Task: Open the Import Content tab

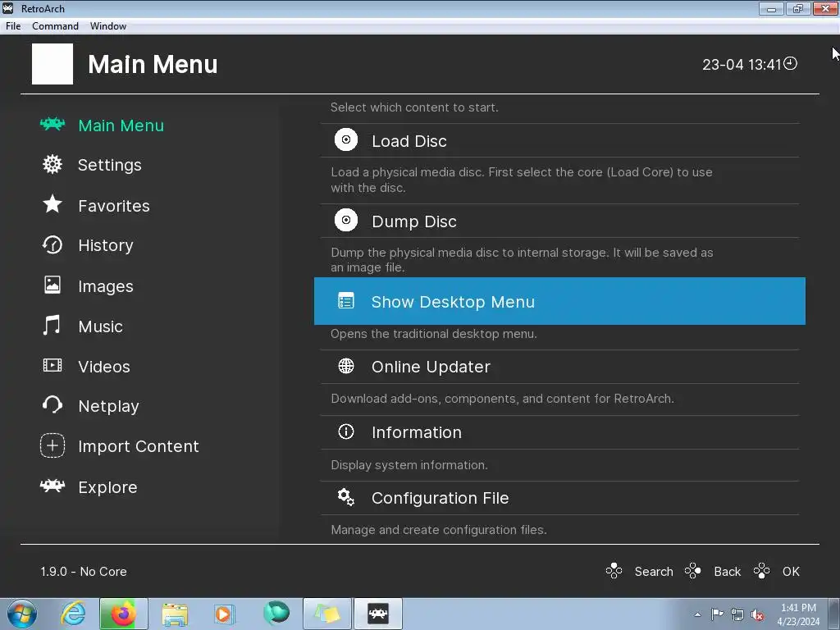Action: click(139, 446)
